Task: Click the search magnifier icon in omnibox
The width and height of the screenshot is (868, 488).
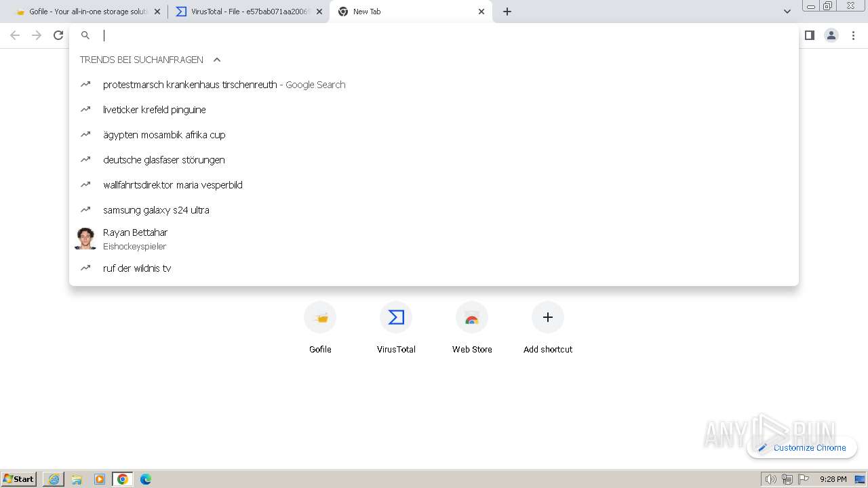Action: (85, 35)
